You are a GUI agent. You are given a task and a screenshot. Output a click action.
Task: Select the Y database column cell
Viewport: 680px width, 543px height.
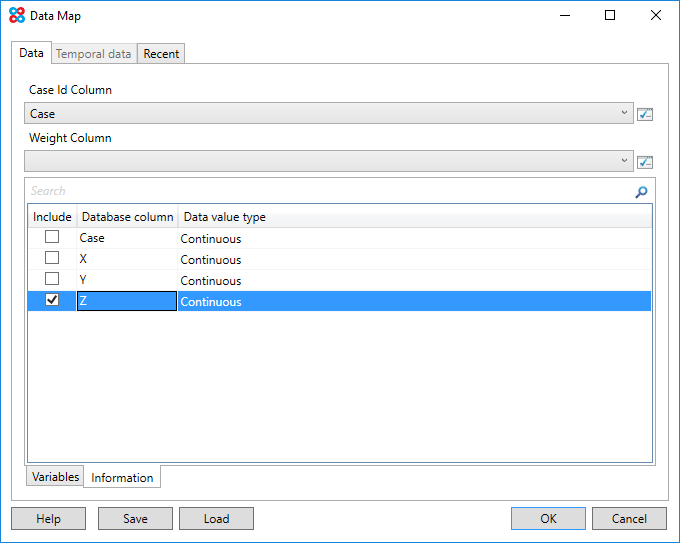click(127, 280)
